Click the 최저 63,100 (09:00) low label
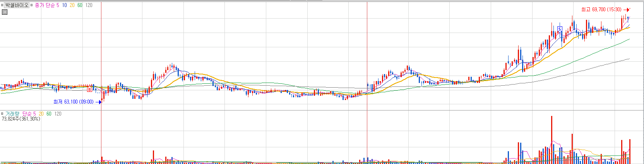 coord(73,102)
